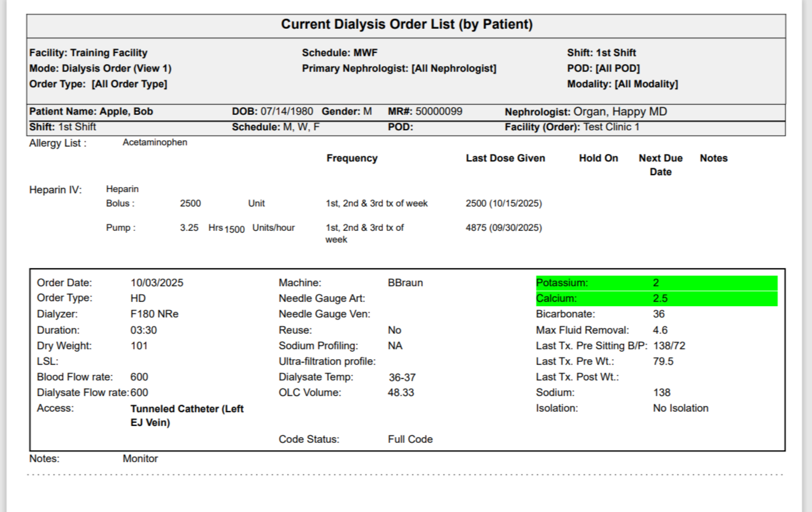Image resolution: width=812 pixels, height=512 pixels.
Task: Click the Dry Weight value 101
Action: (x=139, y=346)
